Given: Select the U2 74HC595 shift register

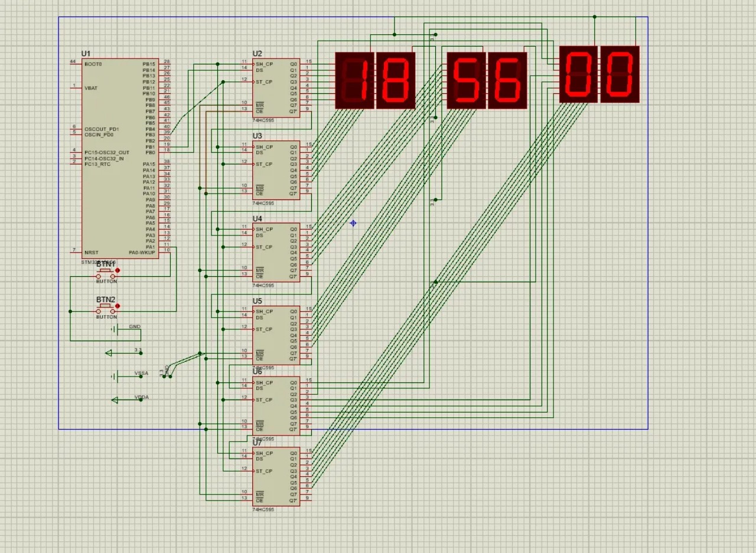Looking at the screenshot, I should click(276, 87).
